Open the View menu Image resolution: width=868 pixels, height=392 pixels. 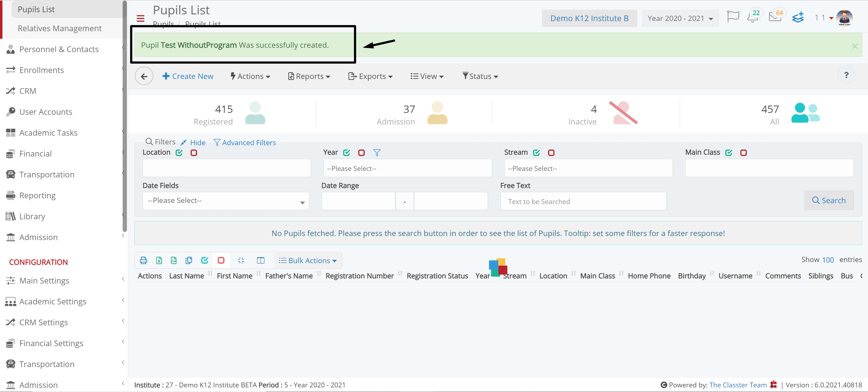[427, 76]
